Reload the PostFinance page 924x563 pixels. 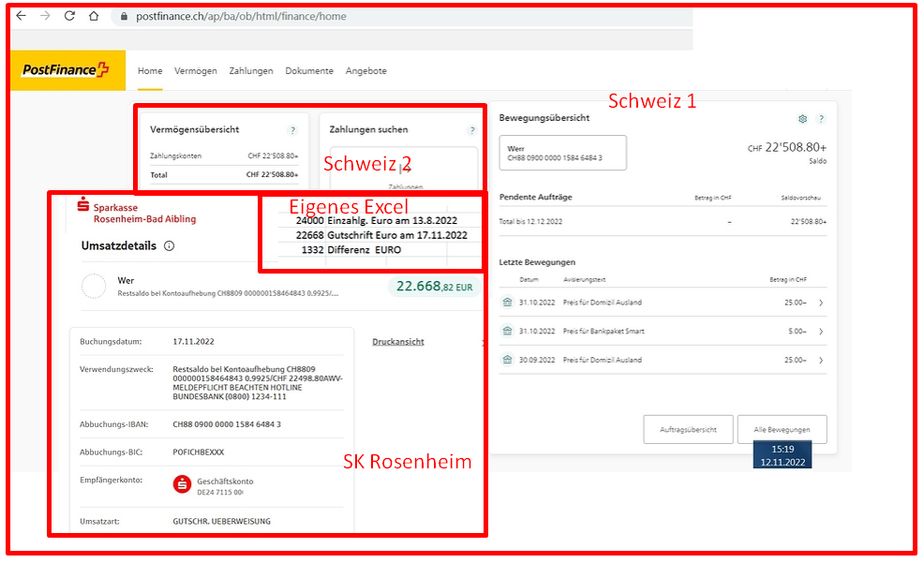(69, 16)
